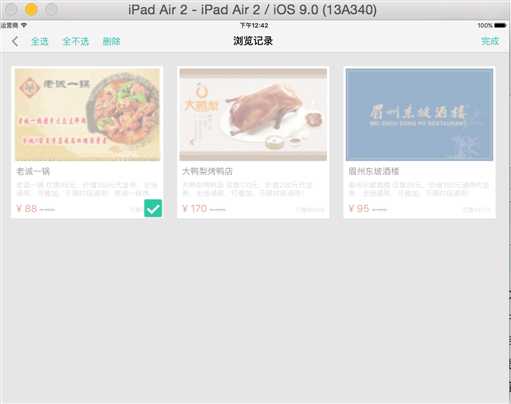Select the 大鸭梨烤鸭店 title text
This screenshot has width=511, height=404.
point(207,171)
